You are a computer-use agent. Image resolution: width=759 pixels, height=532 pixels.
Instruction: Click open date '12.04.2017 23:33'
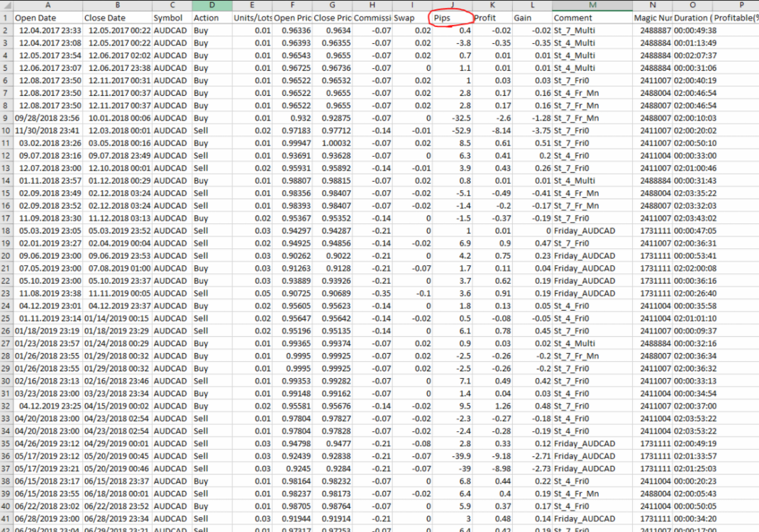pos(50,31)
